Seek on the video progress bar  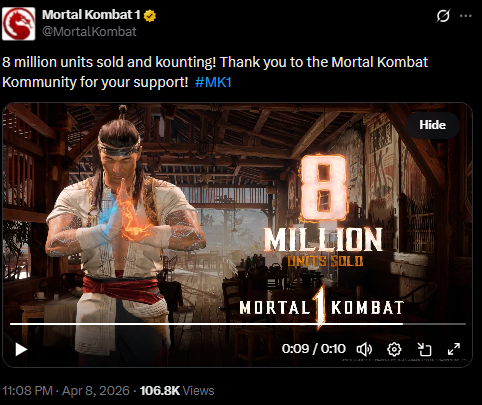click(x=238, y=324)
